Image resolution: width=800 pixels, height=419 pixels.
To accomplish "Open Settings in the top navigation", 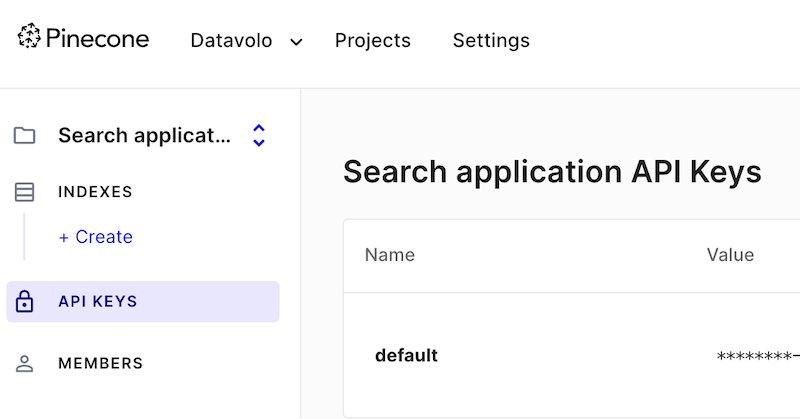I will coord(491,40).
